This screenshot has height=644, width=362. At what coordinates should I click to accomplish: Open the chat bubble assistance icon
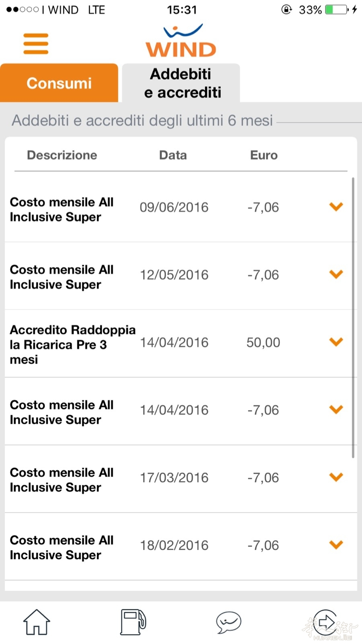coord(228,622)
